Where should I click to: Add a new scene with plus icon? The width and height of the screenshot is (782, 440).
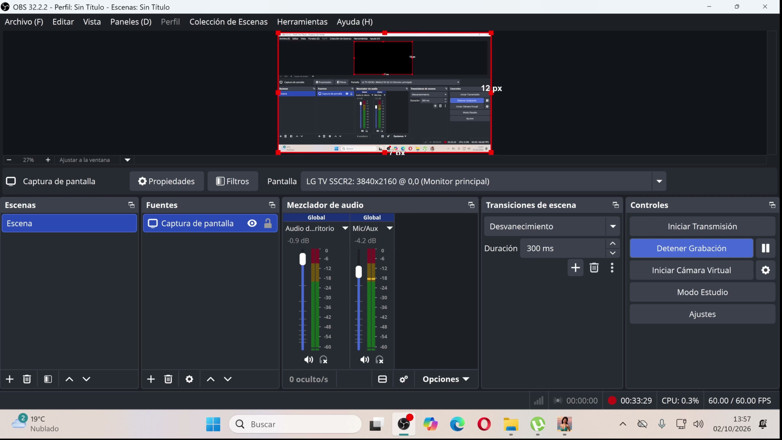coord(9,379)
